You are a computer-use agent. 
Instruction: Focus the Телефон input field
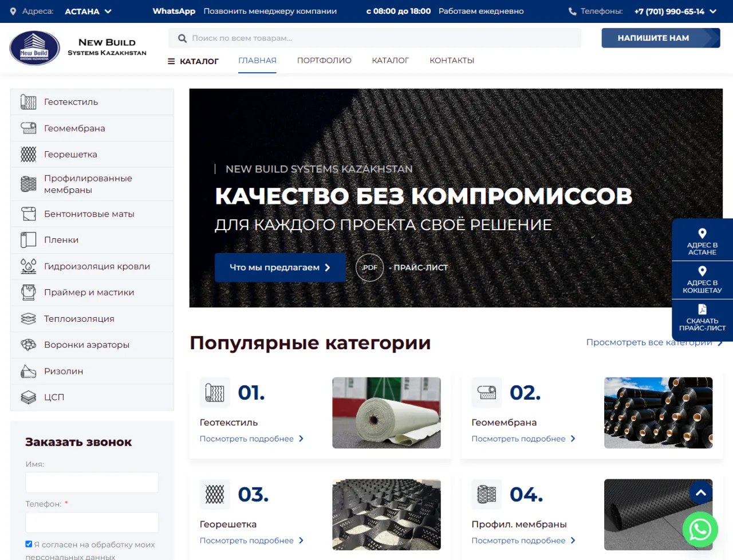click(92, 523)
